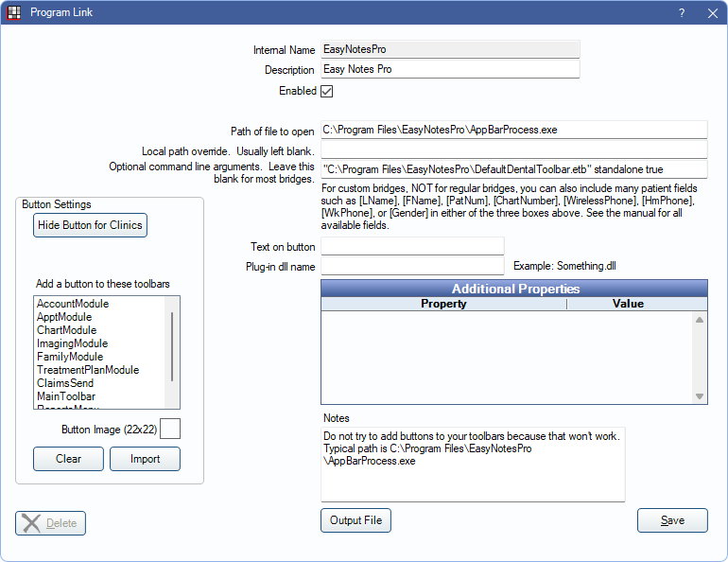
Task: Focus the Local path override field
Action: (x=514, y=149)
